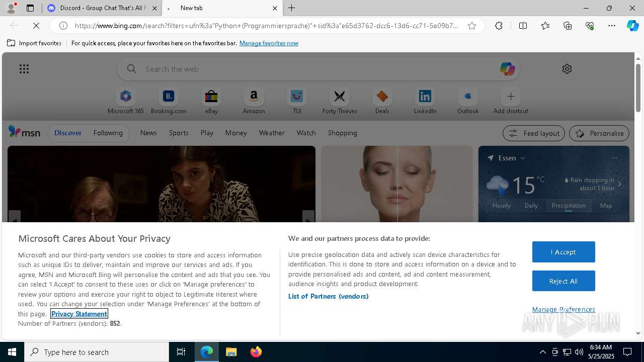Viewport: 644px width, 362px height.
Task: Select the Daily weather tab
Action: [531, 205]
